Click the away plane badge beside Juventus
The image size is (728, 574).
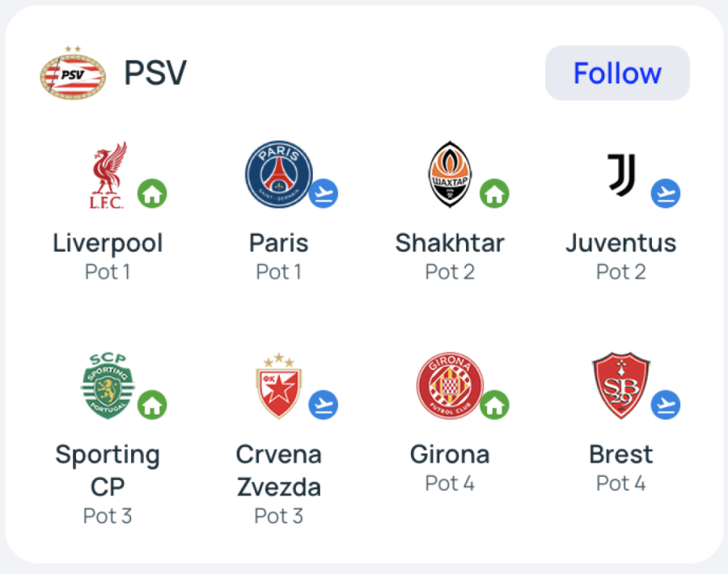[666, 193]
